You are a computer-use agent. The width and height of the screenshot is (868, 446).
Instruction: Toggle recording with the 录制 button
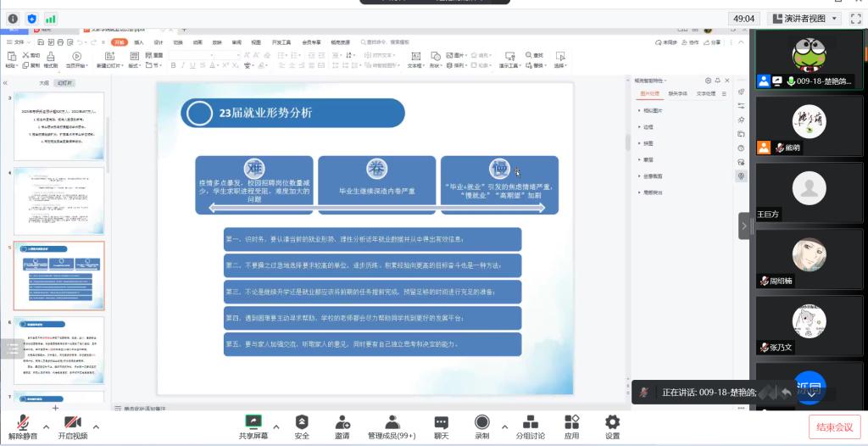(481, 422)
